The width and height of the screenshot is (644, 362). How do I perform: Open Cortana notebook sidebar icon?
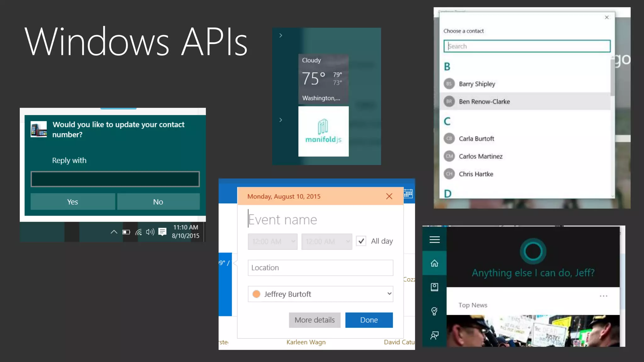pyautogui.click(x=435, y=287)
